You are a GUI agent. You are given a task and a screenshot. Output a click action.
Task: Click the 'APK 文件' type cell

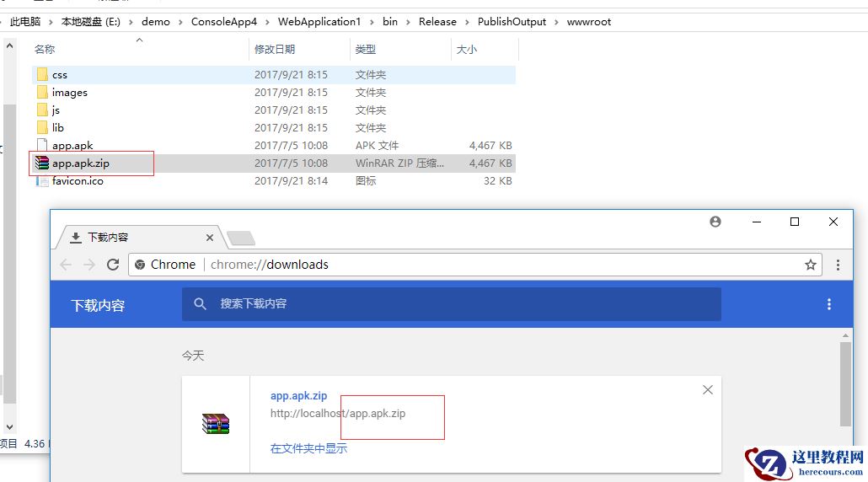[x=377, y=146]
